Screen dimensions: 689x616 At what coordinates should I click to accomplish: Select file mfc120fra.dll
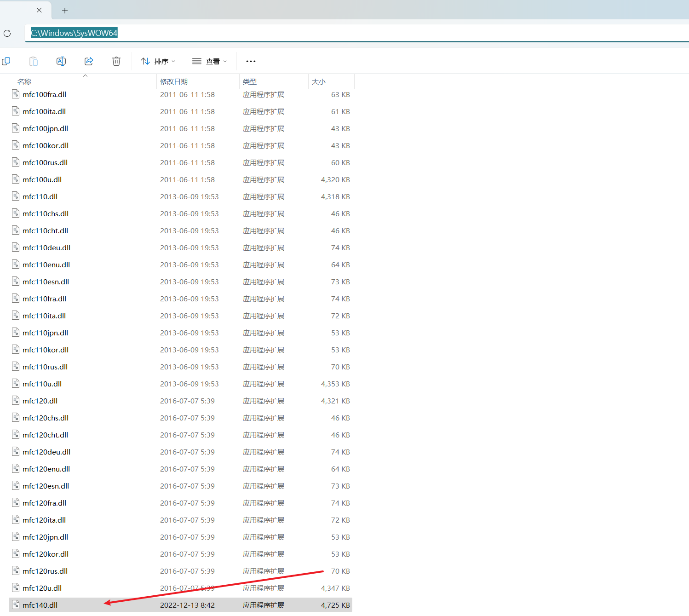[44, 503]
